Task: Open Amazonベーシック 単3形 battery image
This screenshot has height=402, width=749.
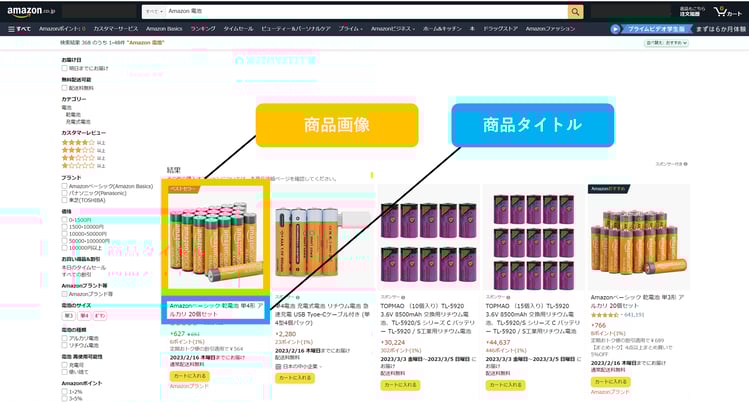Action: coord(639,237)
